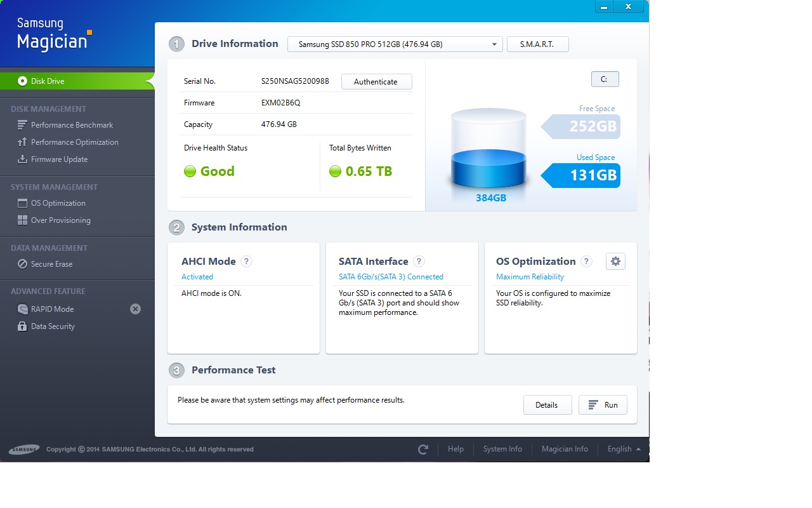Screen dimensions: 812x508
Task: Open System Info link
Action: (502, 449)
